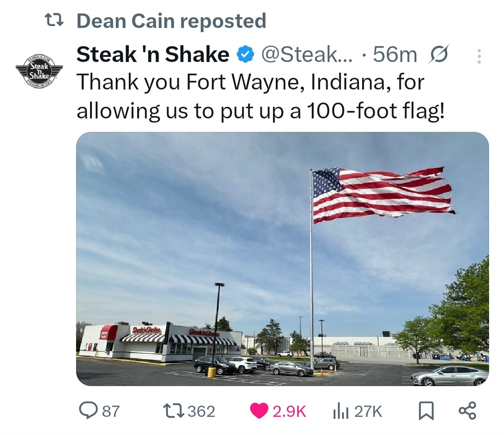Click the blue verified badge
This screenshot has width=504, height=435.
click(x=245, y=55)
